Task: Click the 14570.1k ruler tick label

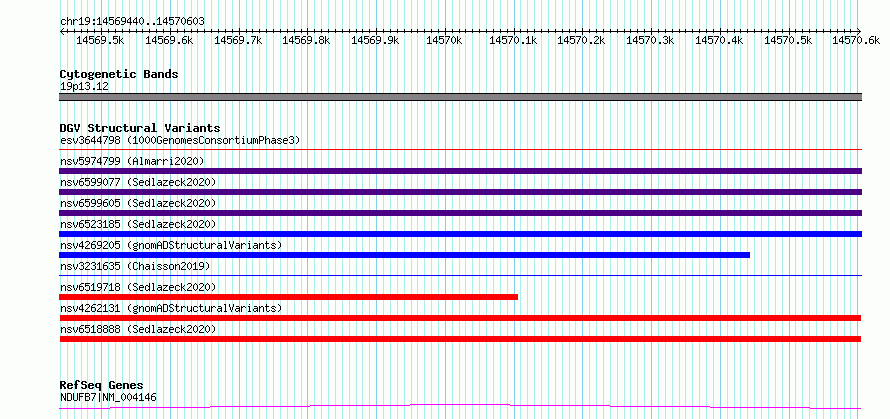Action: click(x=513, y=40)
